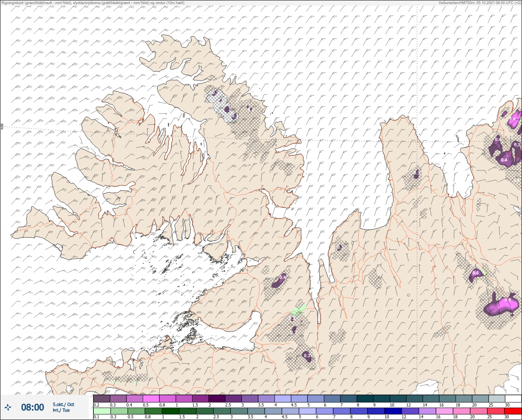The image size is (522, 420).
Task: Click the 0.8 precipitation label on the map
Action: (508, 300)
